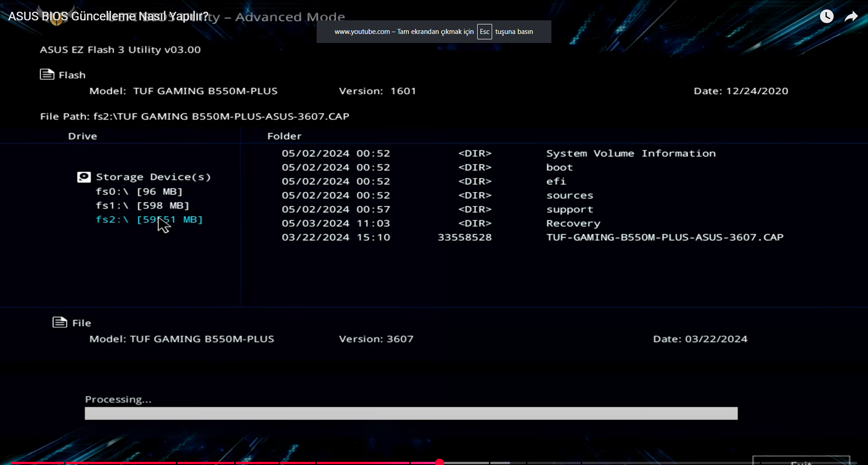
Task: Click the Flash section document icon
Action: click(47, 75)
